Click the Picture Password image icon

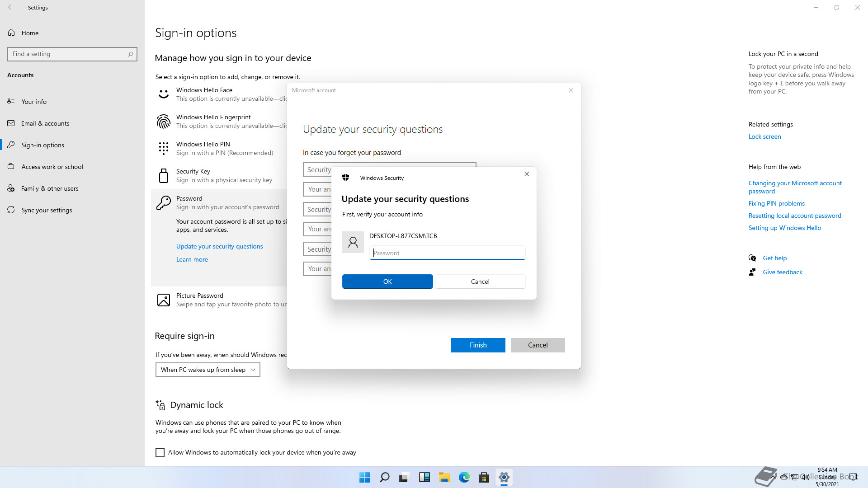pyautogui.click(x=163, y=300)
